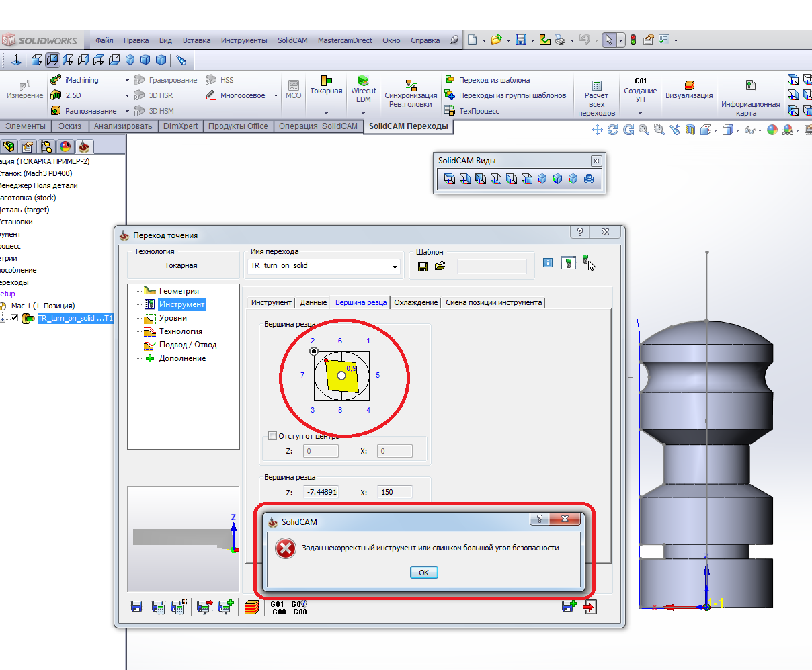The image size is (812, 670).
Task: Open dropdown arrow under Токарная
Action: click(x=326, y=113)
